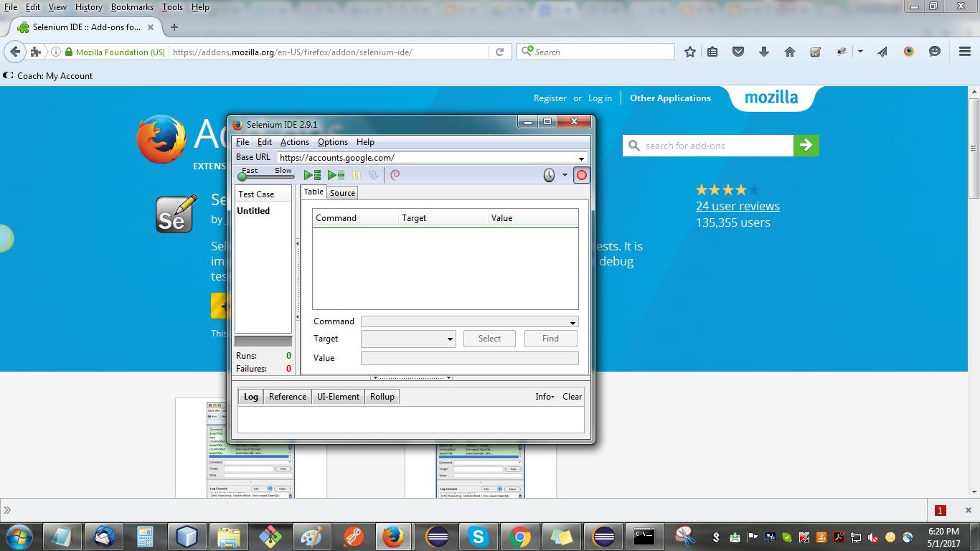
Task: Click the Pause/Resume toolbar icon
Action: tap(357, 175)
